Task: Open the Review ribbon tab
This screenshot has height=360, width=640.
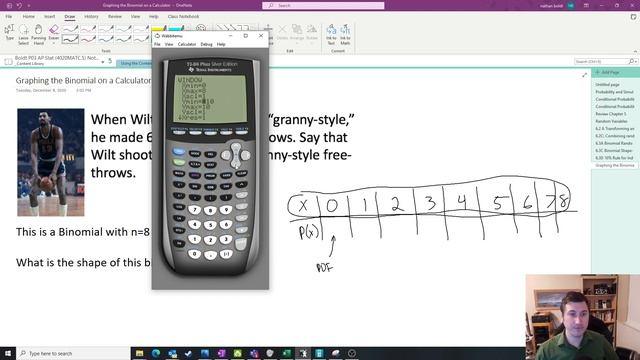Action: click(115, 16)
